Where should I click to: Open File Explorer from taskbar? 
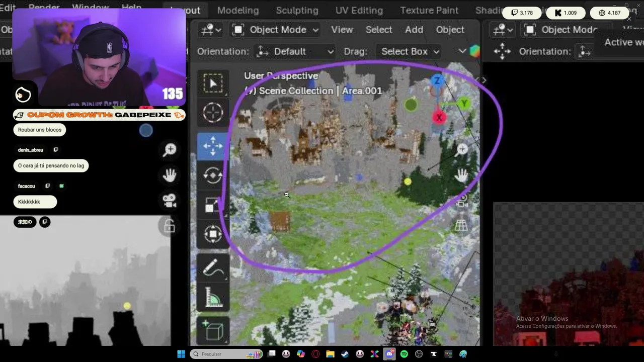331,354
